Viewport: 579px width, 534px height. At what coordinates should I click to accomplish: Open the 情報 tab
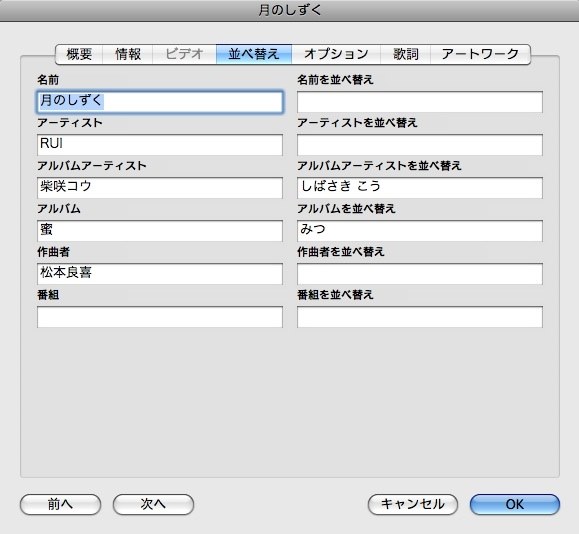(x=128, y=54)
